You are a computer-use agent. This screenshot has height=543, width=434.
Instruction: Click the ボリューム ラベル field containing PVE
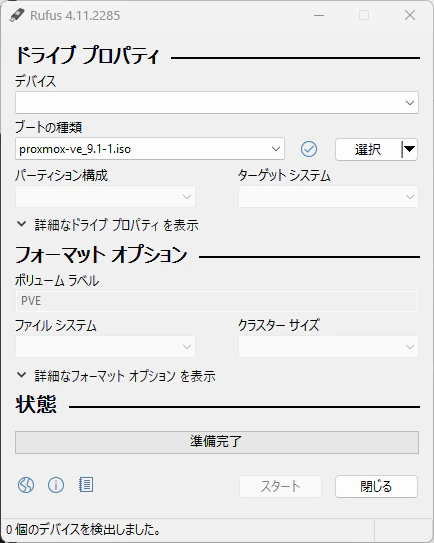(217, 301)
